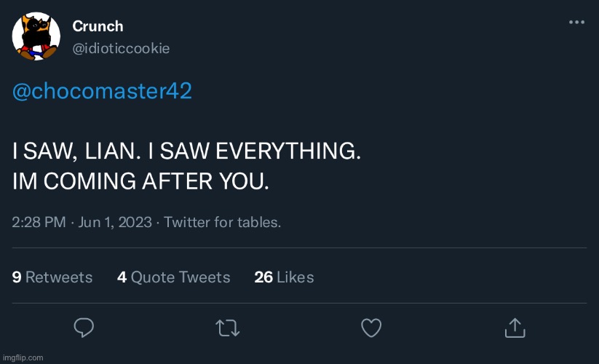Click the Jun 1, 2023 date

point(114,222)
